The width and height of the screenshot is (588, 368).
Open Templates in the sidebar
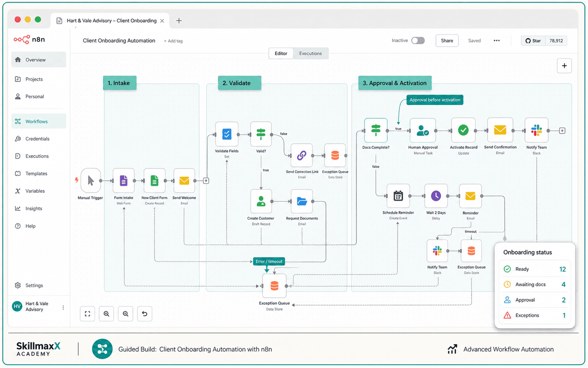39,174
